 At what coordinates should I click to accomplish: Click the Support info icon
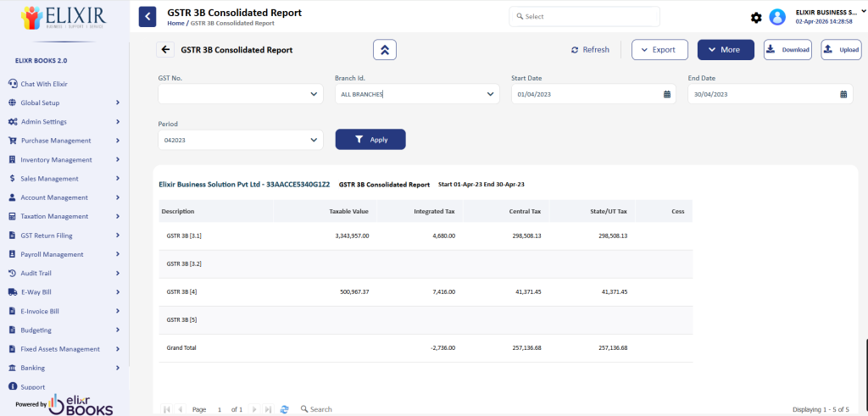coord(12,386)
